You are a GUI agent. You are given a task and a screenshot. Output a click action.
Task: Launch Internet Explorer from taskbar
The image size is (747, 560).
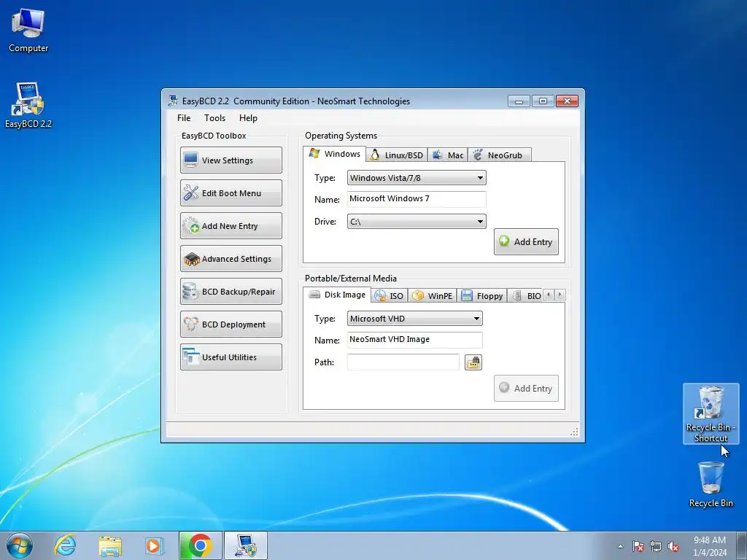click(x=65, y=545)
